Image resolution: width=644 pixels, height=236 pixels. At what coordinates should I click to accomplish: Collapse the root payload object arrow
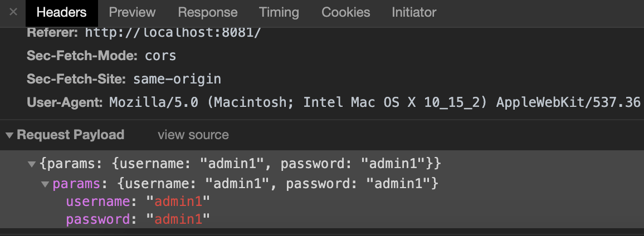click(32, 164)
